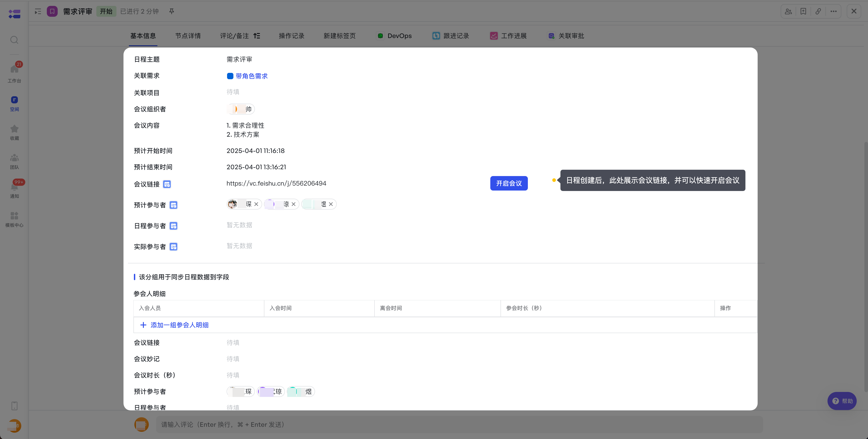Click the mobile device icon in sidebar

(x=14, y=406)
